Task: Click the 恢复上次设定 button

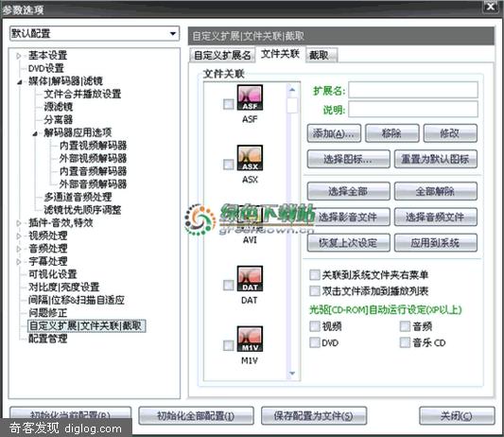Action: [348, 243]
